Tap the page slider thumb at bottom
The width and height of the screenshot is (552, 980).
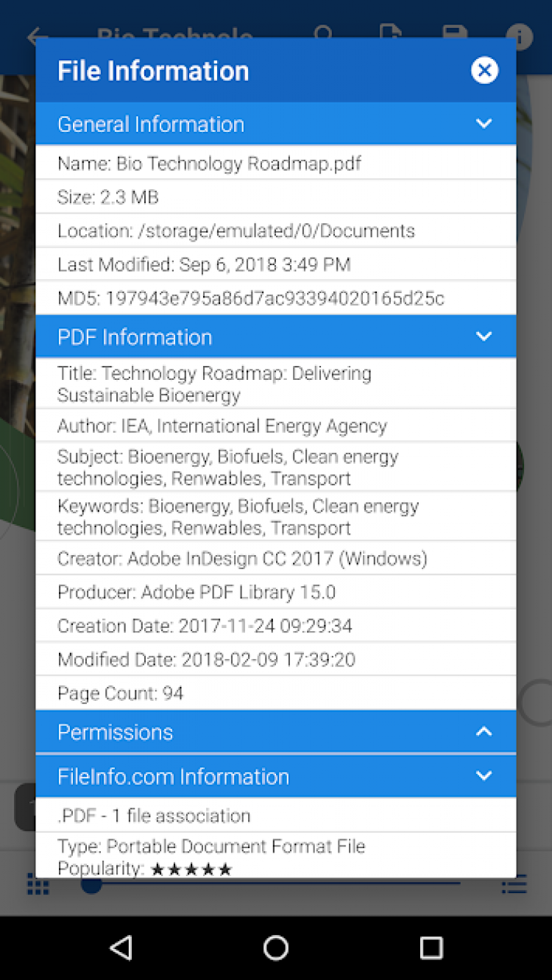[91, 884]
